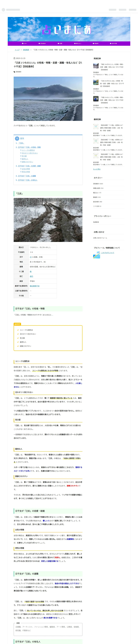The image size is (138, 644).
Task: Open the 免責事項 link
Action: [x=96, y=222]
